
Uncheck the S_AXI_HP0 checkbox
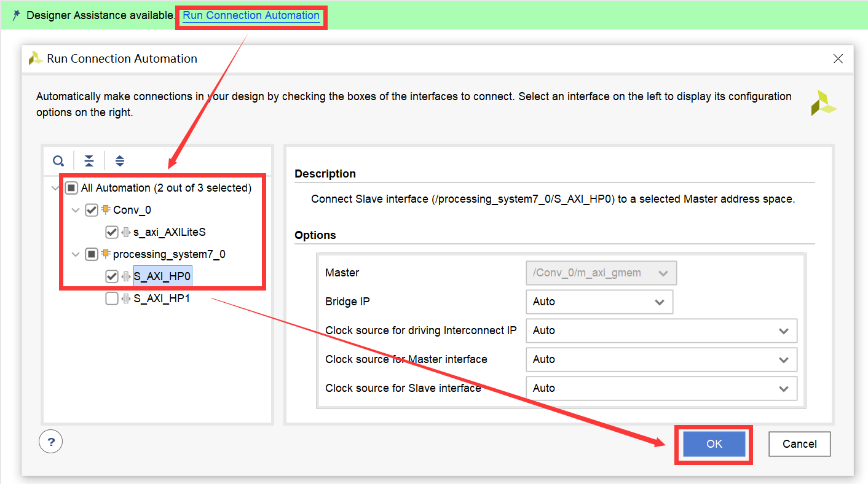tap(111, 277)
